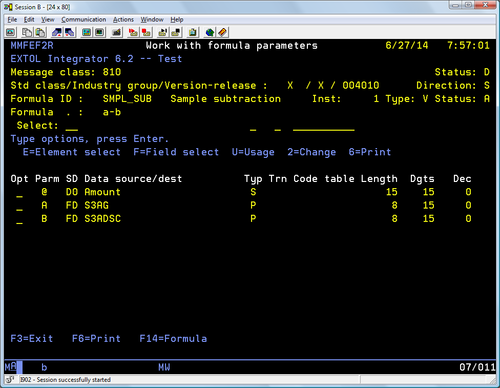Click the Opt field for S3ADSC row
500x388 pixels.
coord(19,219)
